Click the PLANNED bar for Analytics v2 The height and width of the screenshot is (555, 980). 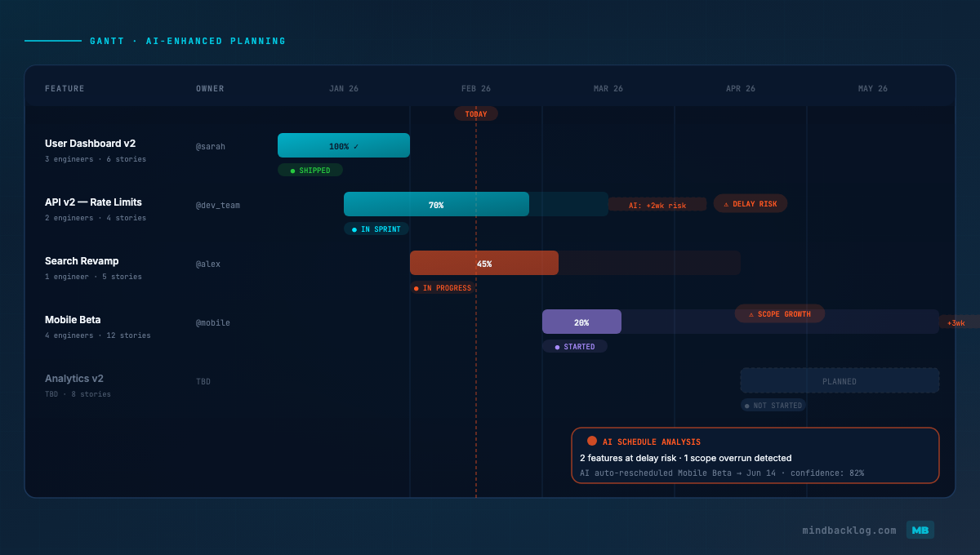pos(840,380)
